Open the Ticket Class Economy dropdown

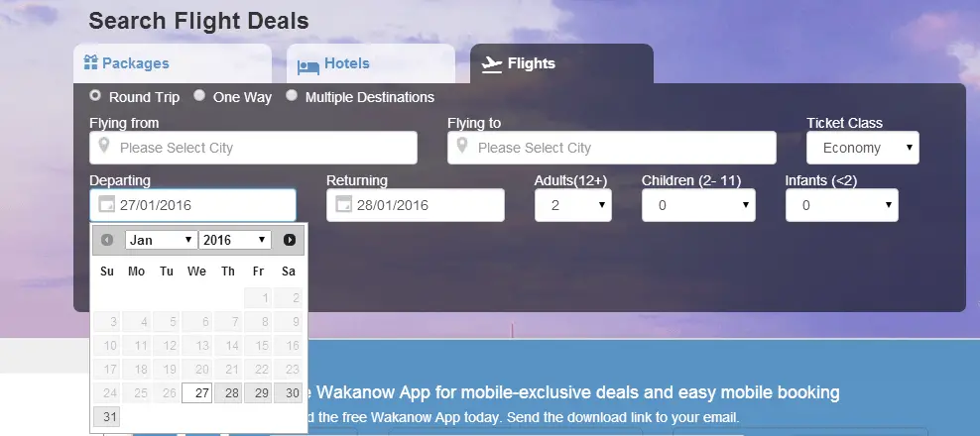(863, 148)
